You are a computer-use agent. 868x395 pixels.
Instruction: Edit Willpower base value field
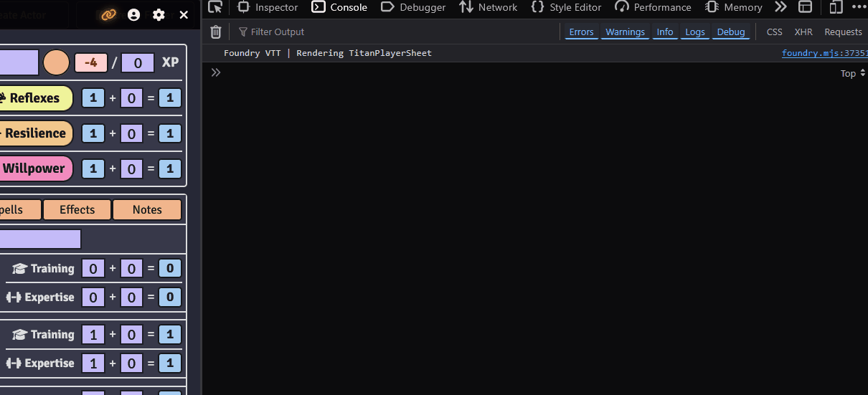[93, 168]
